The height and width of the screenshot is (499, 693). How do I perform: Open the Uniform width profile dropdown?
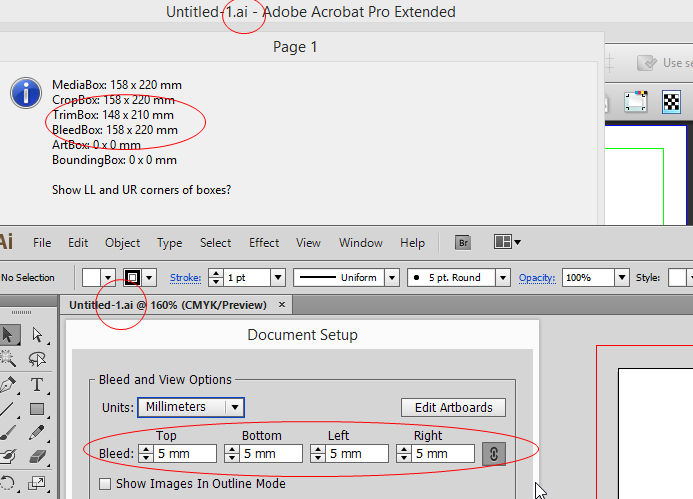tap(392, 278)
